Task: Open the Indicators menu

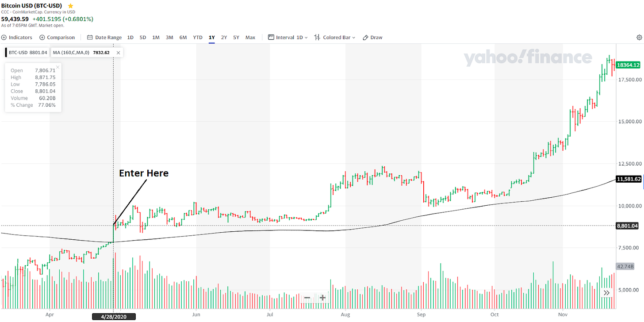Action: pos(17,38)
